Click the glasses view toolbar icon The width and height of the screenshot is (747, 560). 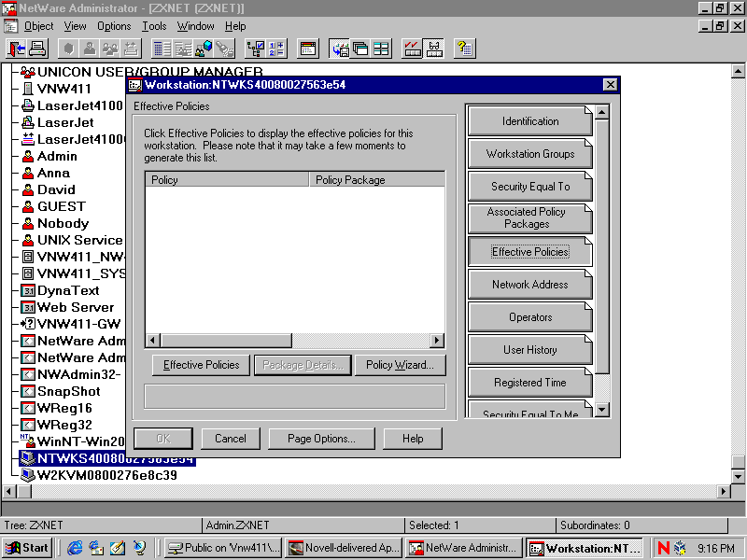point(433,49)
